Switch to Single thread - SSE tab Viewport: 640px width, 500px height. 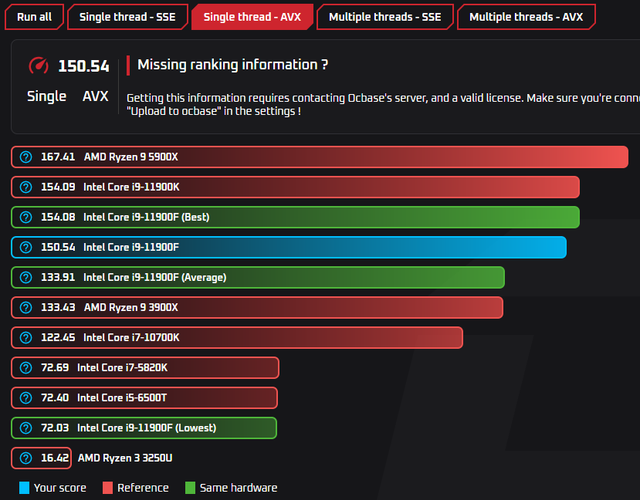tap(127, 17)
